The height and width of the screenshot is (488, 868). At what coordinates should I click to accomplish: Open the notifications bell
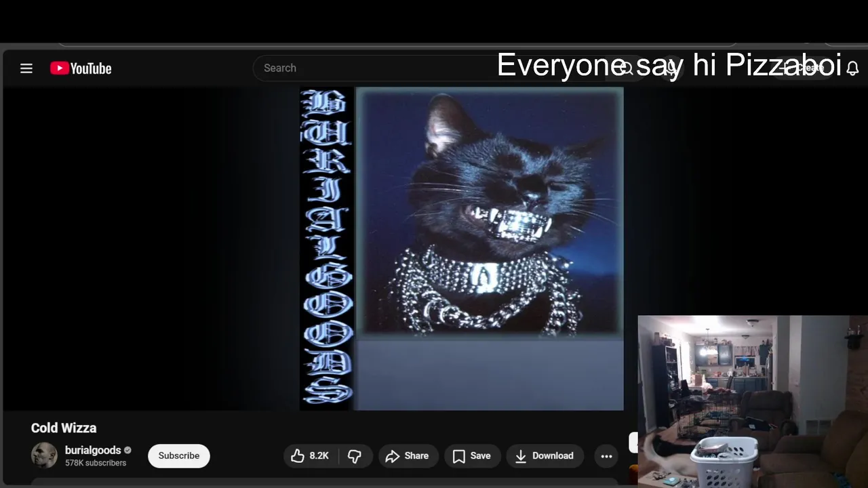pos(852,68)
